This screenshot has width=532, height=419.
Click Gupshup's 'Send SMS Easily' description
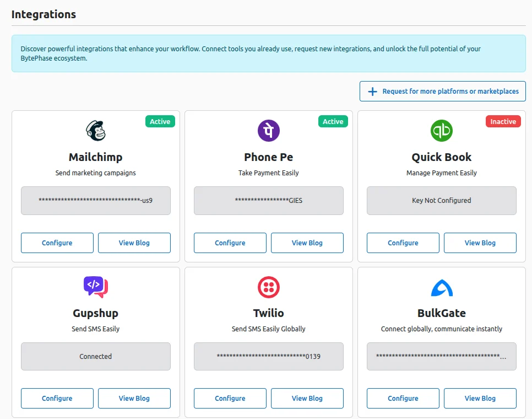(x=96, y=329)
